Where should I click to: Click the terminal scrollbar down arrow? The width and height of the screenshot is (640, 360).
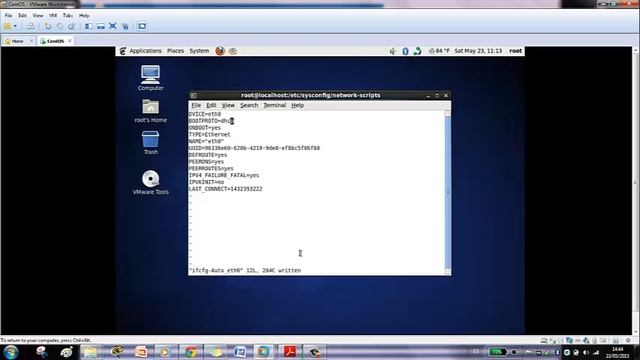(x=448, y=272)
